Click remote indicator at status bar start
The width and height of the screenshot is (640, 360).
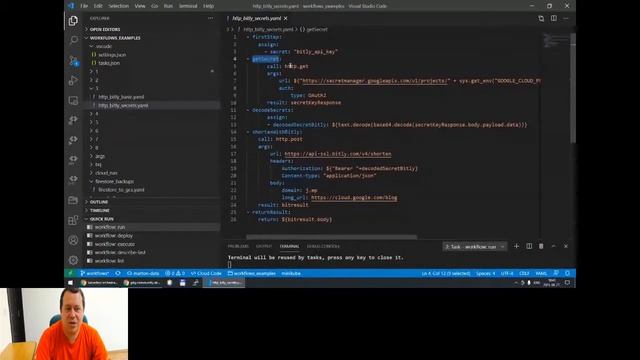click(70, 273)
